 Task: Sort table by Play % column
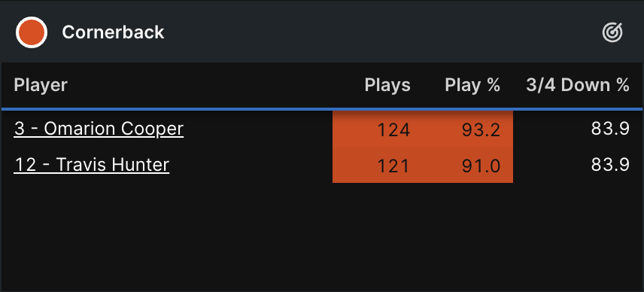click(x=472, y=86)
